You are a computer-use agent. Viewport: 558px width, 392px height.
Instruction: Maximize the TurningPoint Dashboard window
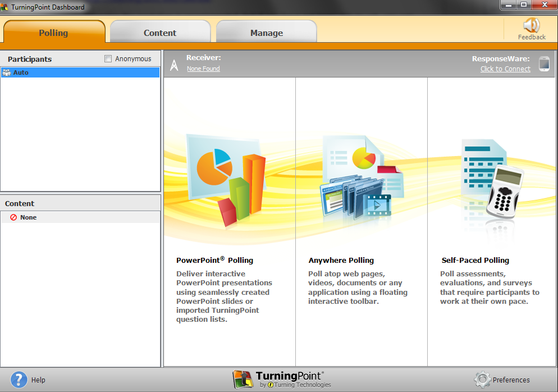coord(524,5)
